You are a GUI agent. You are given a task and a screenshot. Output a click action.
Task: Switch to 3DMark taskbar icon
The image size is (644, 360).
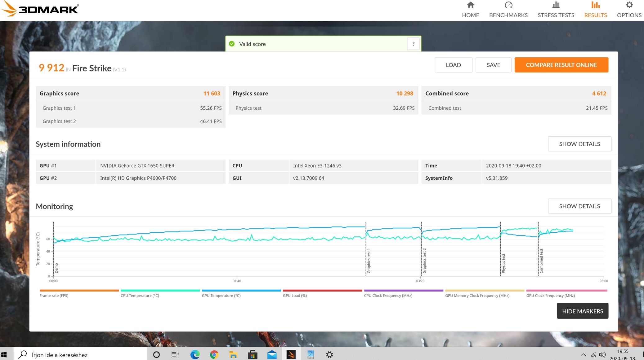pos(291,355)
